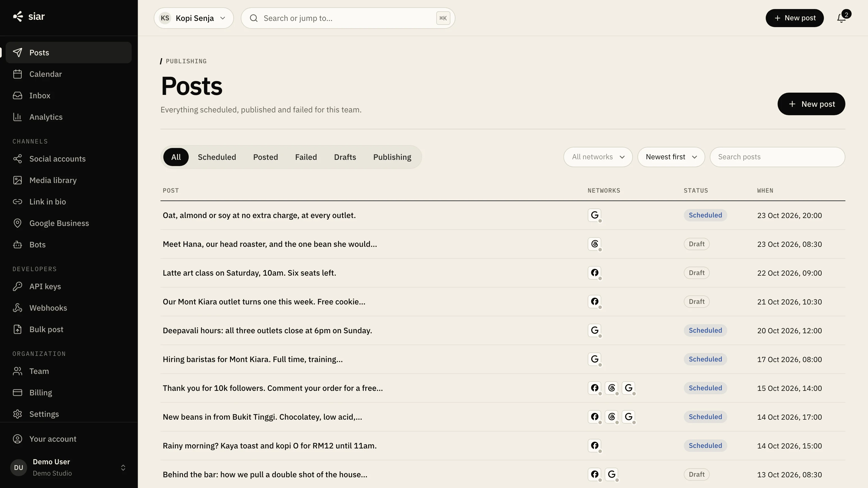Go to Link in bio

pos(68,202)
